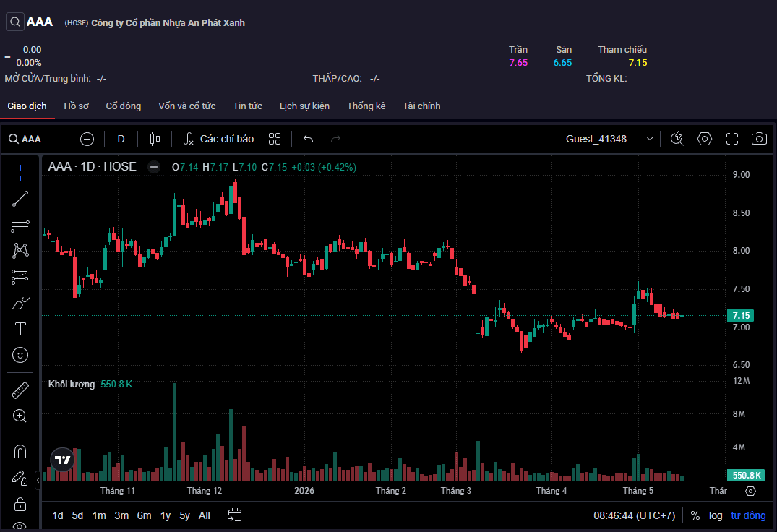This screenshot has width=777, height=532.
Task: Take a chart snapshot with camera icon
Action: point(759,140)
